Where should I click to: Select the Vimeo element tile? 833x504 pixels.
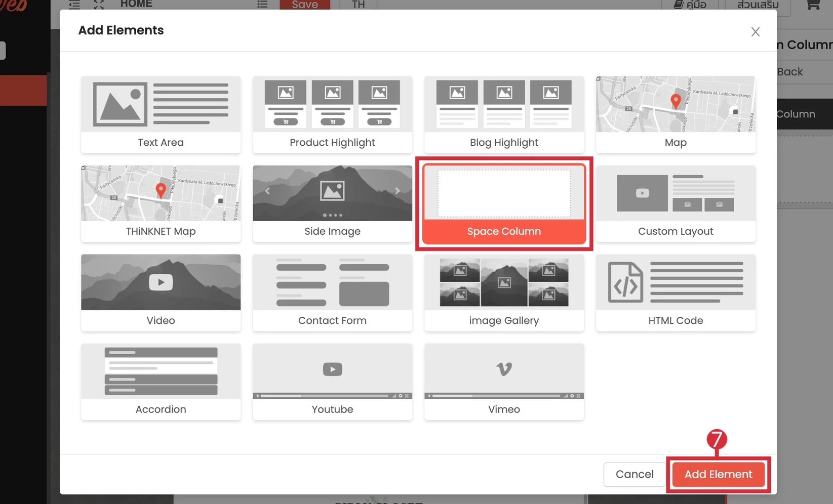[504, 382]
